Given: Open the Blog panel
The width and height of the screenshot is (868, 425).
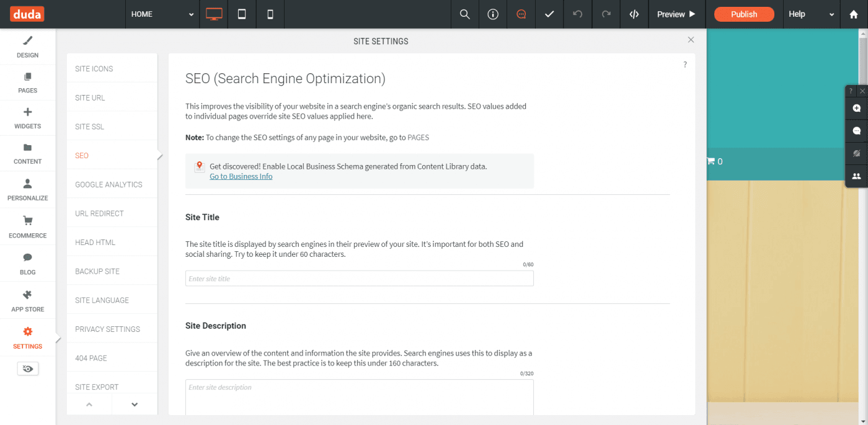Looking at the screenshot, I should point(28,264).
